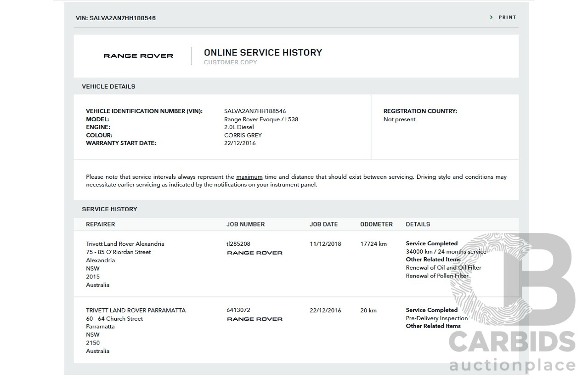
Task: Click "Other Related Items" above the oil filter renewal
Action: [x=433, y=260]
